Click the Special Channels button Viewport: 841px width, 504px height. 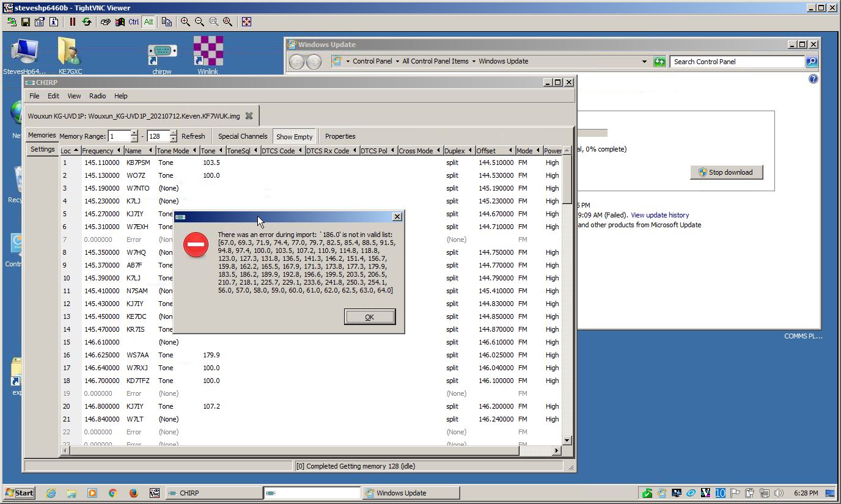pyautogui.click(x=243, y=136)
